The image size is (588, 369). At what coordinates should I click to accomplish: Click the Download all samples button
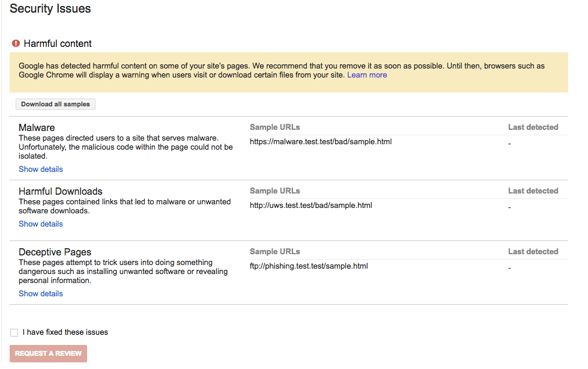pos(55,104)
